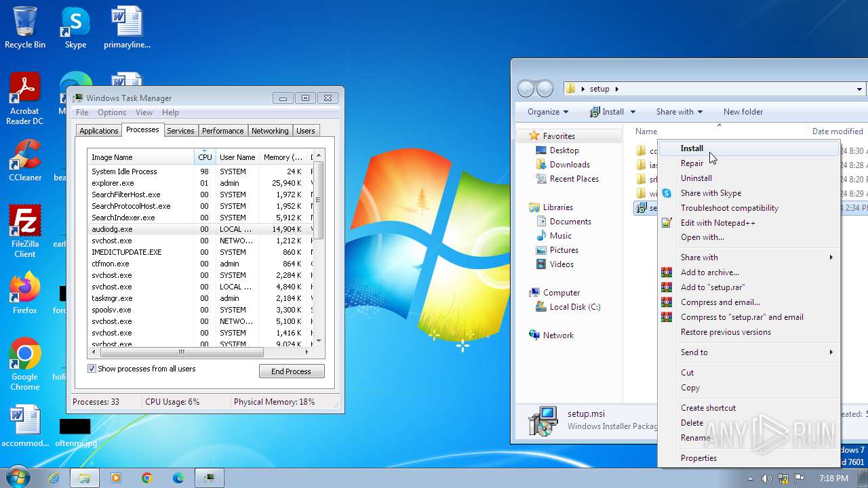Launch FileZilla Client desktop icon
868x488 pixels.
(x=25, y=230)
